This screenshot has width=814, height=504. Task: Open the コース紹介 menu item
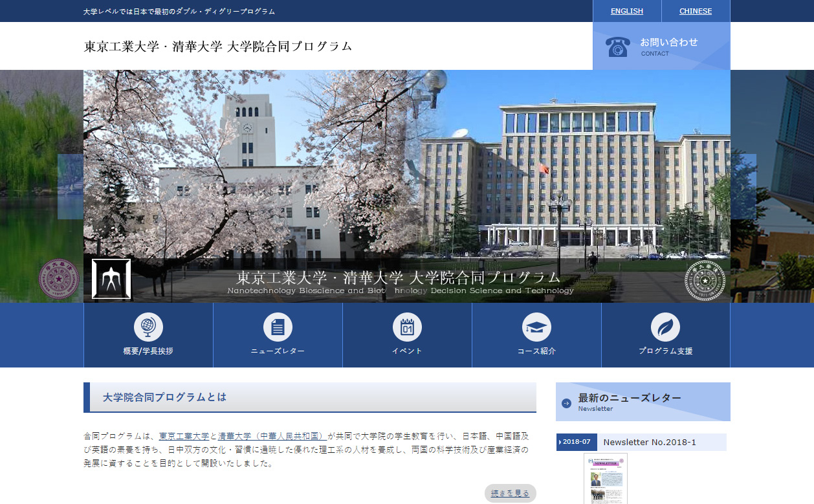pos(536,335)
